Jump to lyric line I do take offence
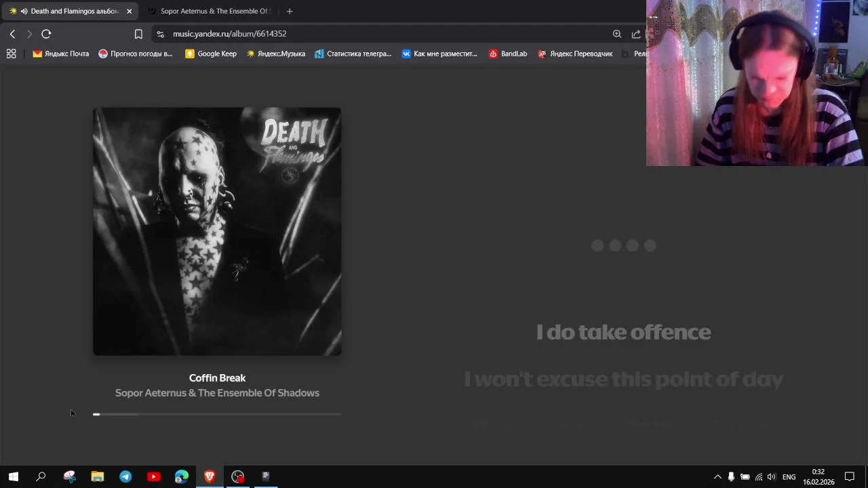The image size is (868, 488). point(623,332)
